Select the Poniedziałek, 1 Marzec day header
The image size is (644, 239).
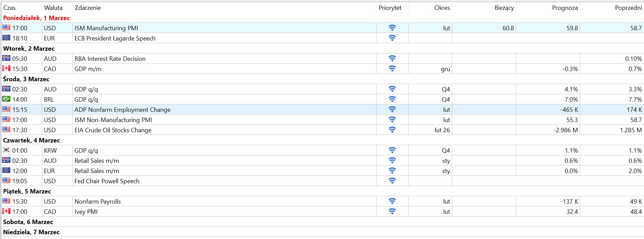(36, 18)
